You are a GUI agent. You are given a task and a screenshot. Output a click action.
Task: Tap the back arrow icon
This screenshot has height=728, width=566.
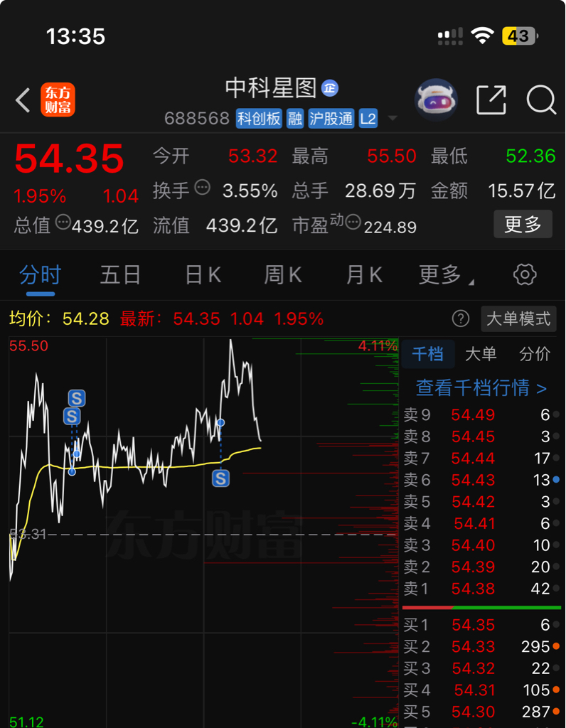click(x=22, y=100)
